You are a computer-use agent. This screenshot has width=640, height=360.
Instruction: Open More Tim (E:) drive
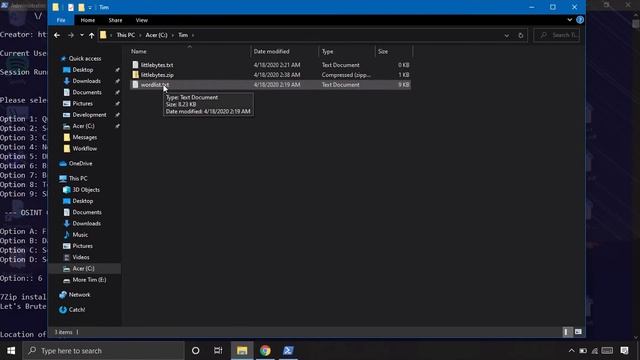(89, 280)
